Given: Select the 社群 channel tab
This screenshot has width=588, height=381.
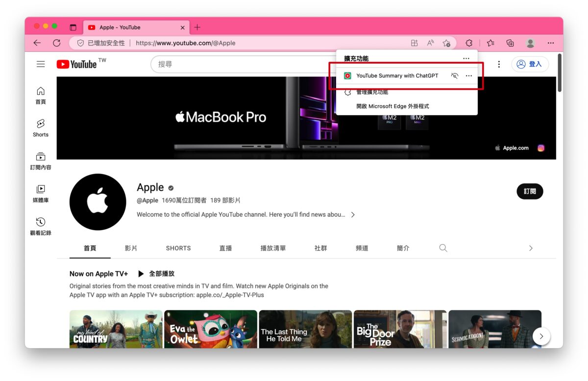Looking at the screenshot, I should [x=320, y=248].
